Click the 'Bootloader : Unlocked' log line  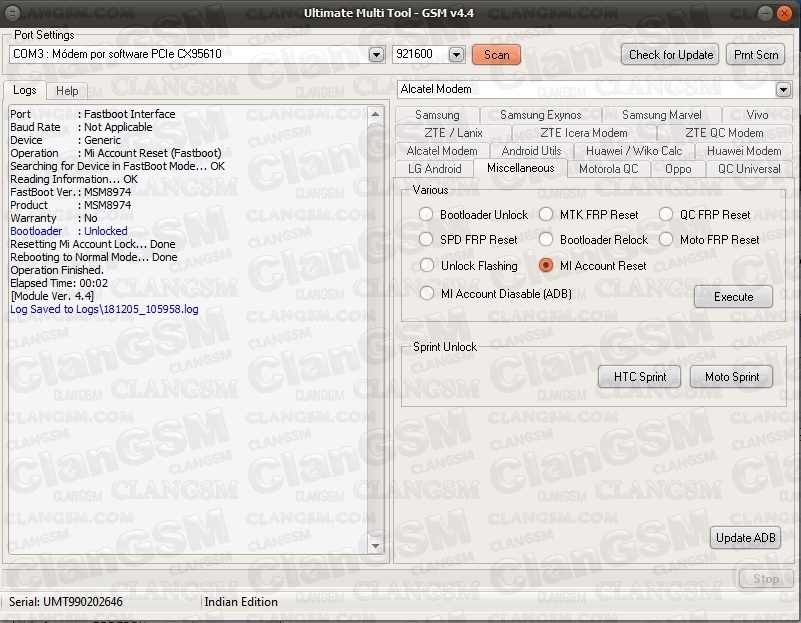point(69,231)
